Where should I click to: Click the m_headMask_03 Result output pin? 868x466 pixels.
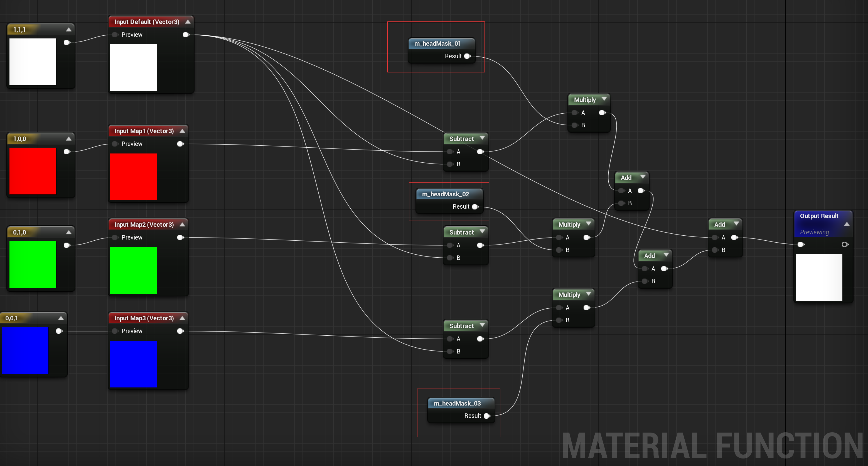click(x=487, y=416)
